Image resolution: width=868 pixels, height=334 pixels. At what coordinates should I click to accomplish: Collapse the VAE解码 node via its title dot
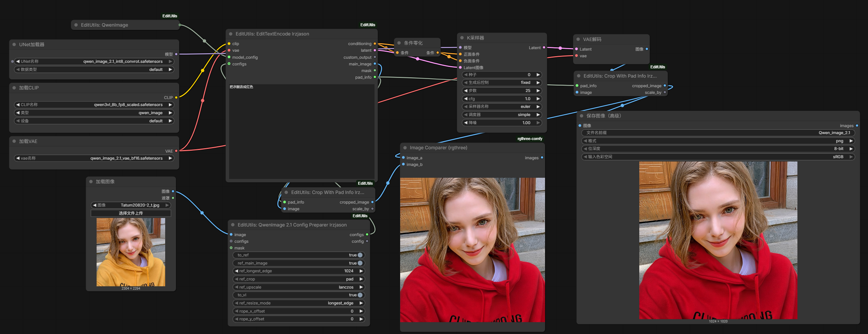(578, 39)
